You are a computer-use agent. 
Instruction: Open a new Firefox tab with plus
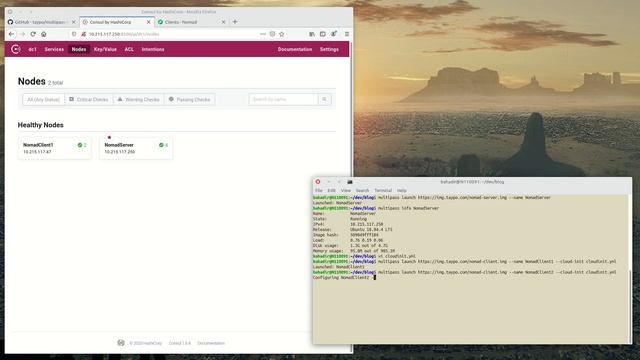(235, 22)
